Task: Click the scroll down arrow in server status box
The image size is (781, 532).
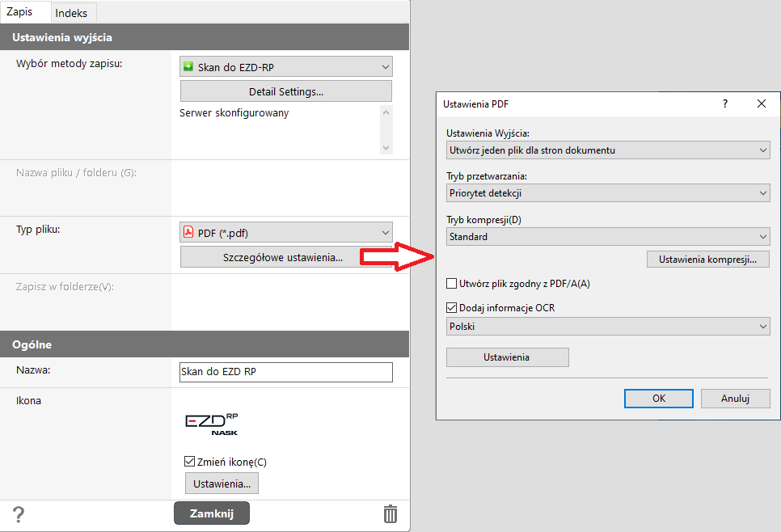Action: (386, 147)
